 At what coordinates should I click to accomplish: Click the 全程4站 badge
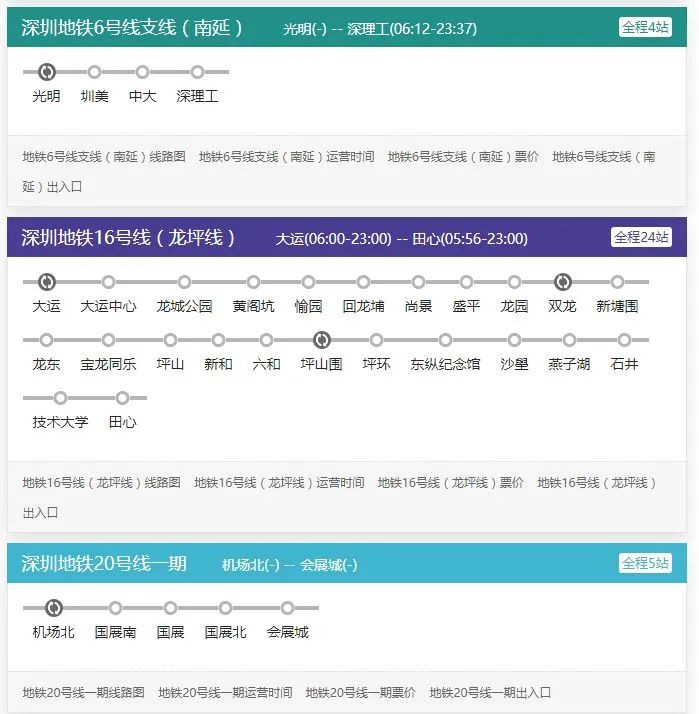click(645, 27)
